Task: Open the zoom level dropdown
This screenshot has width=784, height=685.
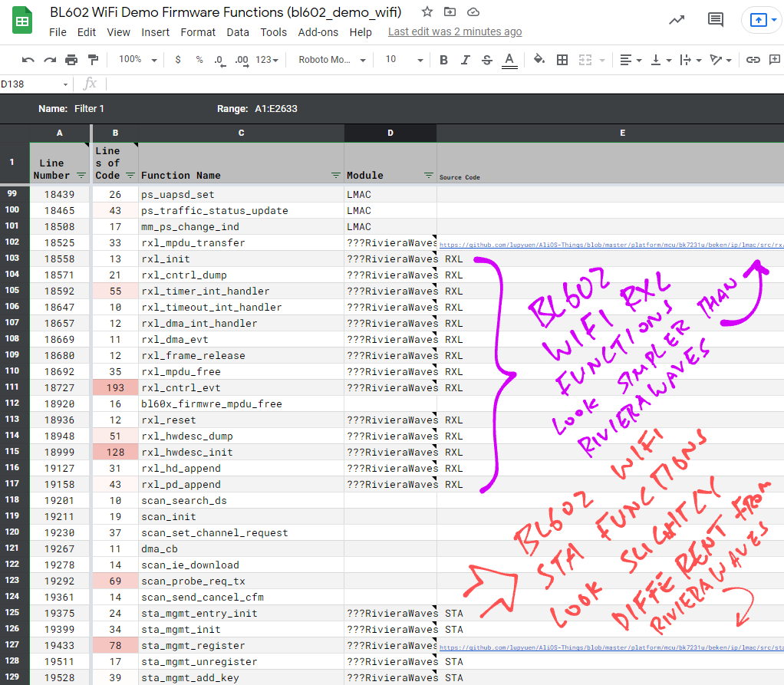Action: point(138,60)
